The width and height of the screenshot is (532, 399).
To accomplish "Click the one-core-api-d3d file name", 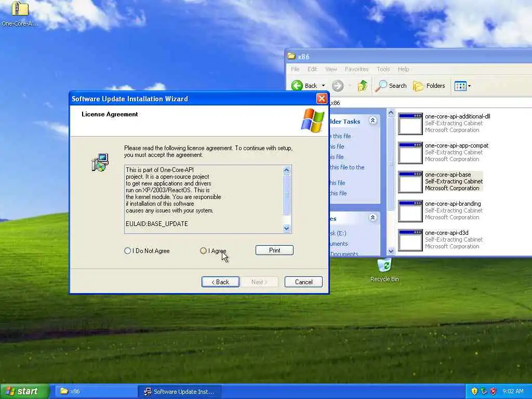I will click(446, 233).
